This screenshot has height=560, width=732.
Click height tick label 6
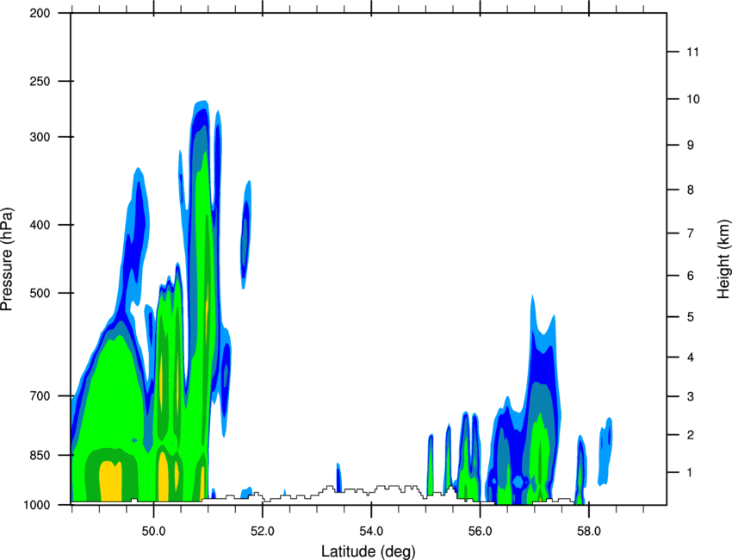click(691, 276)
